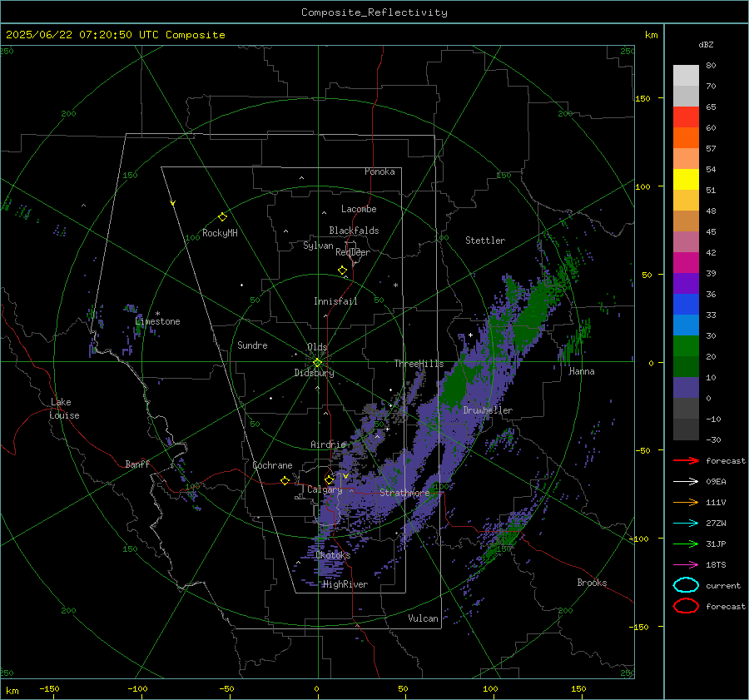The width and height of the screenshot is (749, 700).
Task: Click the Sundre city label
Action: [252, 345]
